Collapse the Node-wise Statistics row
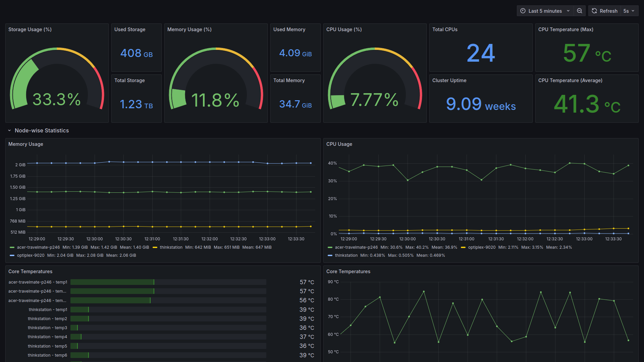Image resolution: width=644 pixels, height=362 pixels. coord(42,130)
